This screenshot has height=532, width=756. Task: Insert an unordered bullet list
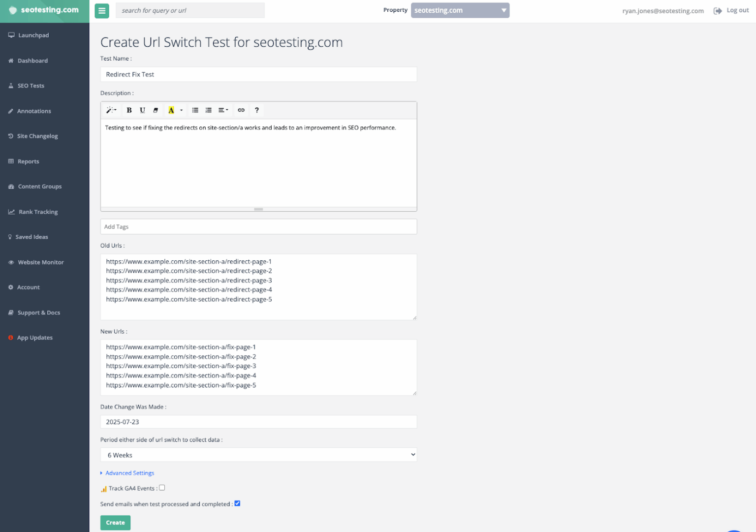click(195, 110)
